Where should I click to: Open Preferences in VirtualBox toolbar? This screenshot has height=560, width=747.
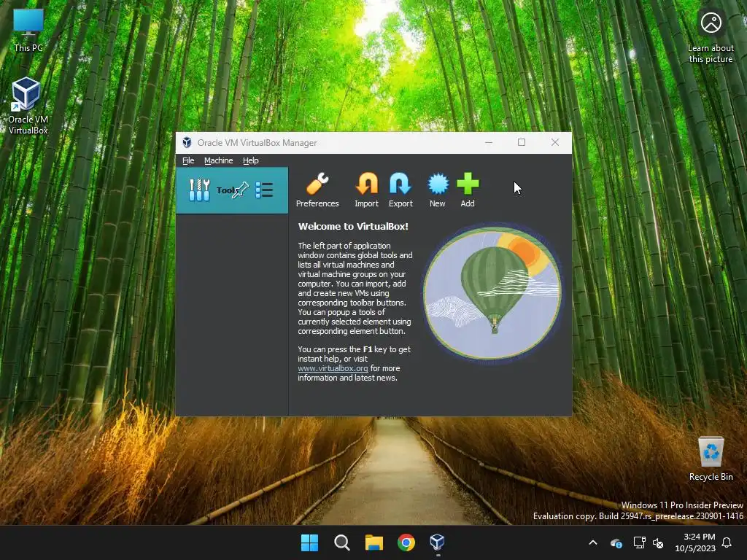(317, 190)
